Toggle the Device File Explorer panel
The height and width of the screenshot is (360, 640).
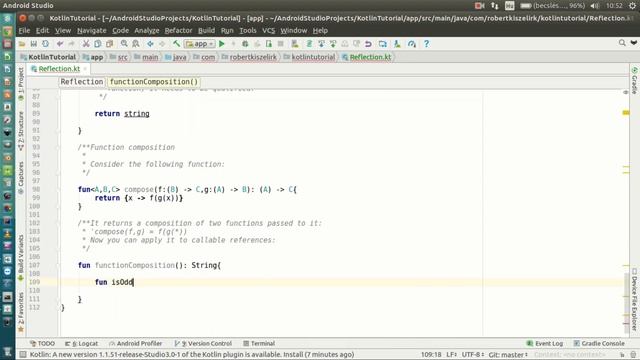(x=634, y=299)
